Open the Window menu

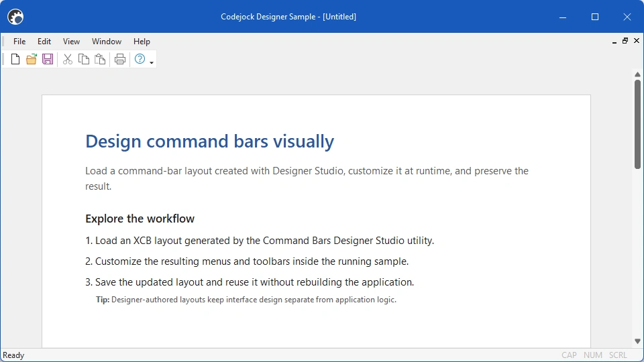tap(107, 42)
